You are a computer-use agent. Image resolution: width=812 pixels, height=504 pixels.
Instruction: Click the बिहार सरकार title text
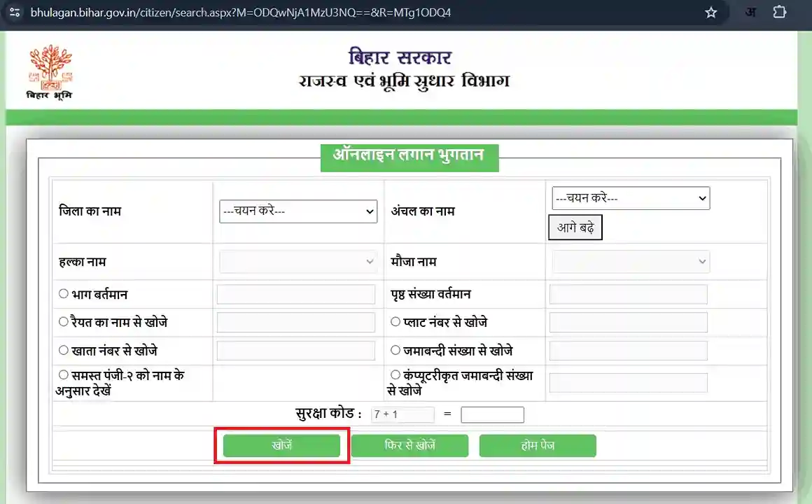coord(400,57)
